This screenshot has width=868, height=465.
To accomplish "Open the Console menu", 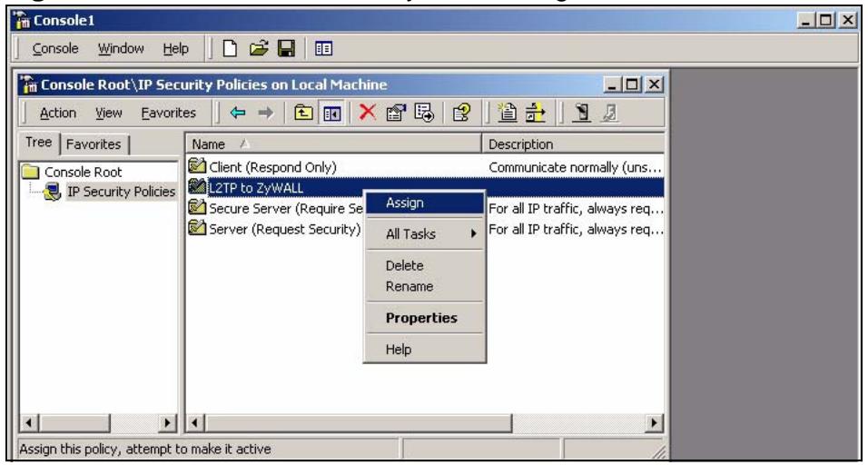I will click(55, 49).
